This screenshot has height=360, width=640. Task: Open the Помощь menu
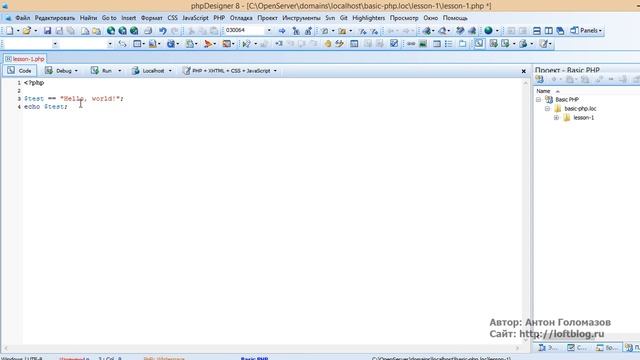click(455, 18)
